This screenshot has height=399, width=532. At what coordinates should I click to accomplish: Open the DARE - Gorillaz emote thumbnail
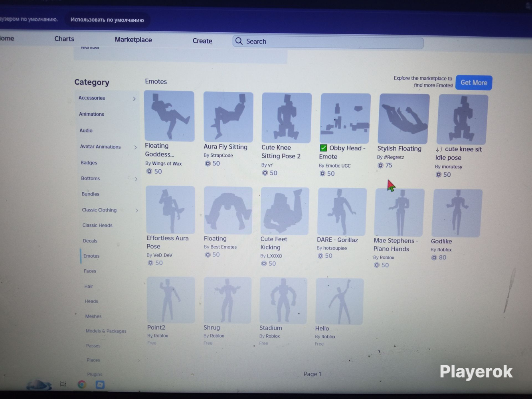click(342, 212)
